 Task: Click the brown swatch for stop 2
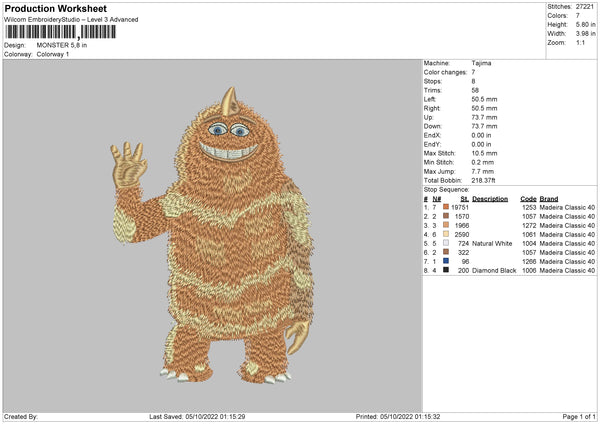coord(446,216)
